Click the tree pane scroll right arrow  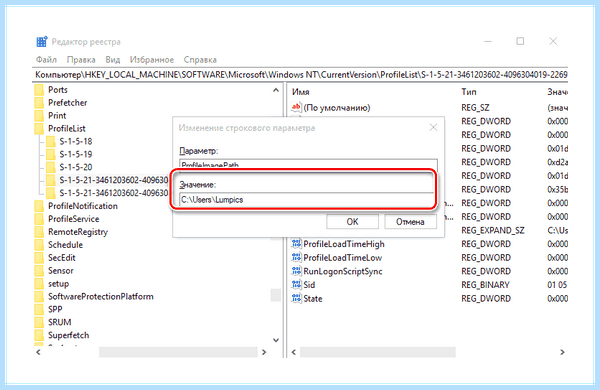(x=264, y=352)
